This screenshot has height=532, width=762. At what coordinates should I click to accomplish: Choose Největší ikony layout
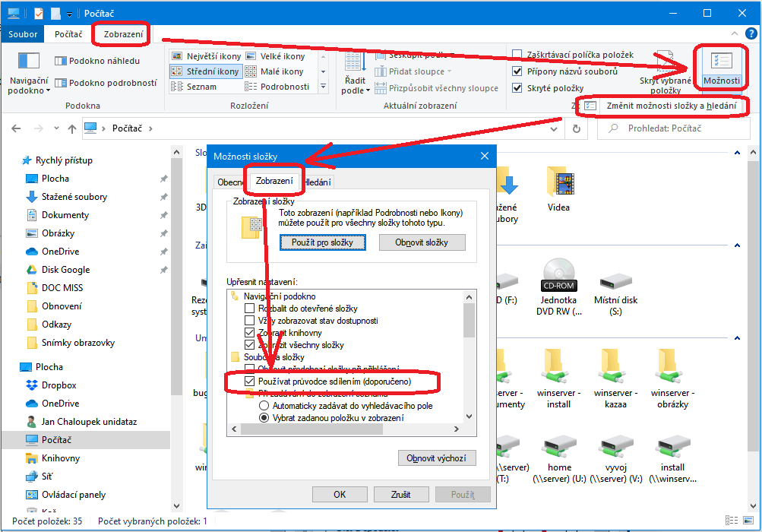207,56
